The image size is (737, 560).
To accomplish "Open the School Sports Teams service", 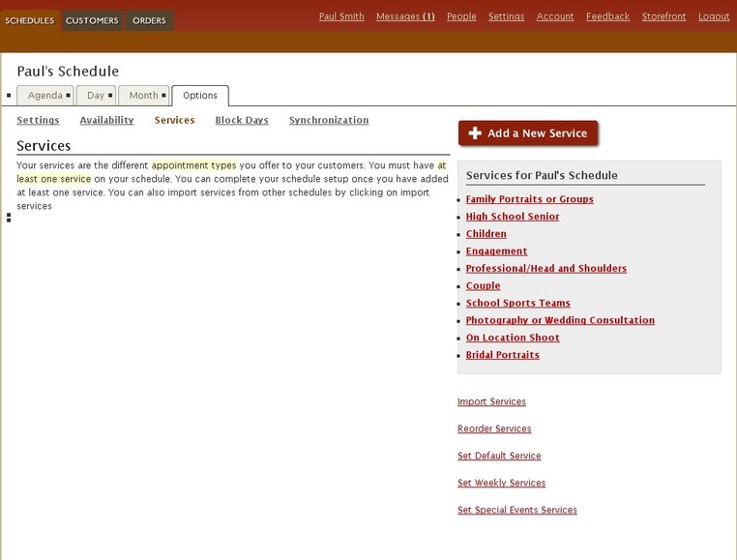I will (518, 304).
